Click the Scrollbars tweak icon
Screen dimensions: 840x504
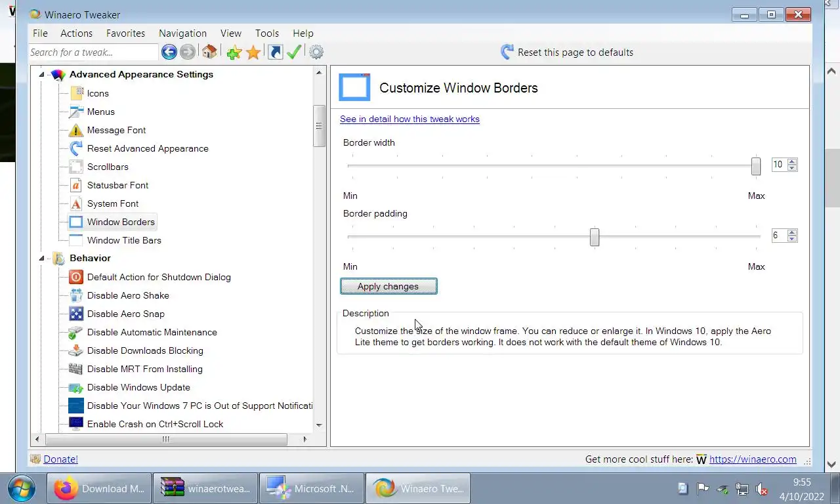76,167
